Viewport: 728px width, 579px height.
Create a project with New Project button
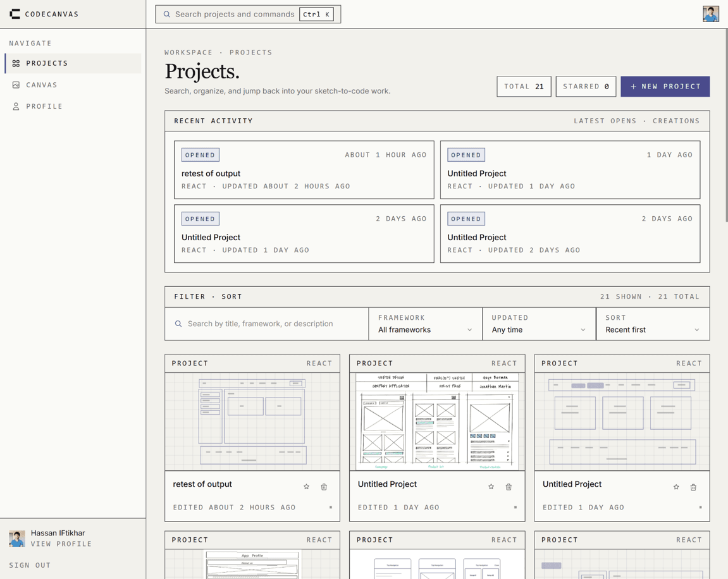[665, 87]
